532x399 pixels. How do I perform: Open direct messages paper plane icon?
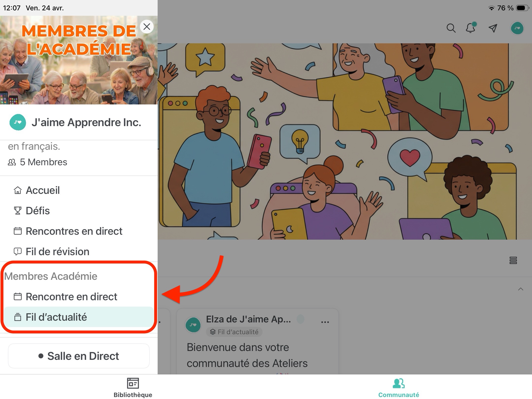point(493,28)
